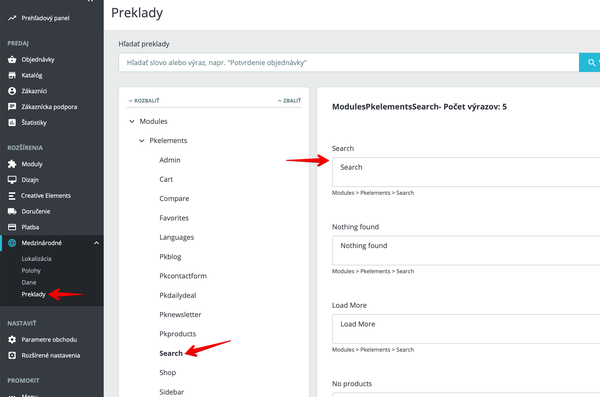Image resolution: width=600 pixels, height=397 pixels.
Task: Click the search magnifier button
Action: pos(590,62)
